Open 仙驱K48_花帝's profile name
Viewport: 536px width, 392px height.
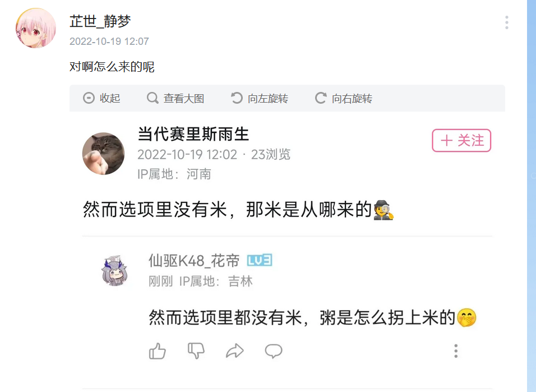pos(194,261)
